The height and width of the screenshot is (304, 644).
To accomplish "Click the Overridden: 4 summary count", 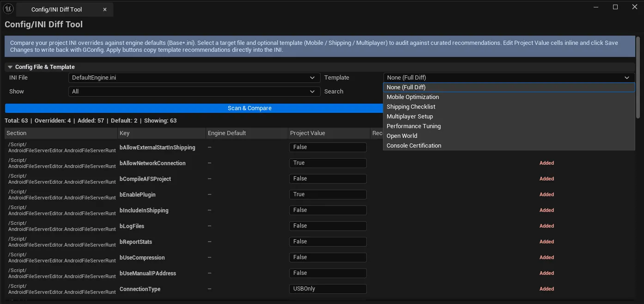I will pos(53,121).
